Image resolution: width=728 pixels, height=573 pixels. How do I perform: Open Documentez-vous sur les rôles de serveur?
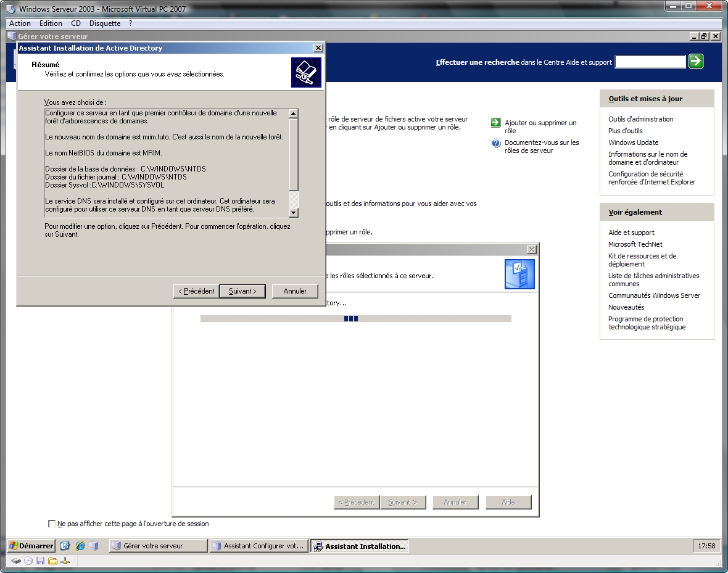tap(542, 147)
